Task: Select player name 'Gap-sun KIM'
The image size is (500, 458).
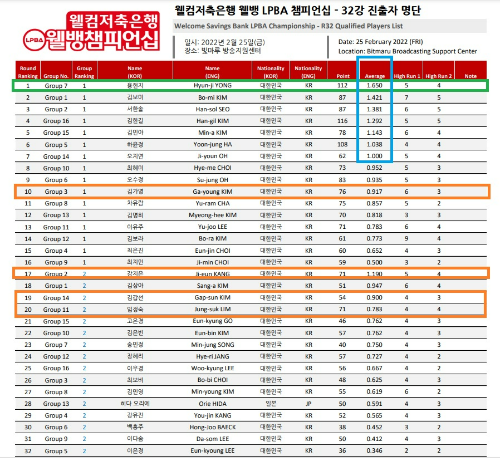Action: click(212, 297)
